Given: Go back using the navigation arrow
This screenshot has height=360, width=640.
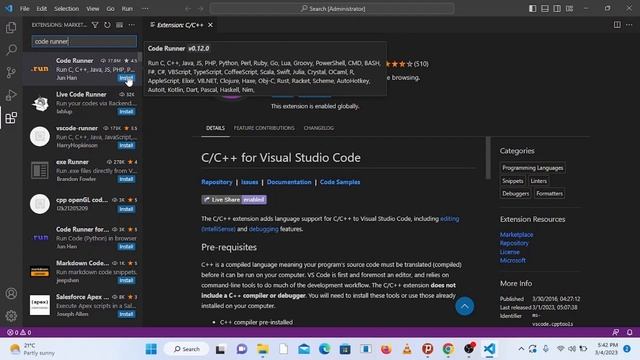Looking at the screenshot, I should [x=188, y=8].
